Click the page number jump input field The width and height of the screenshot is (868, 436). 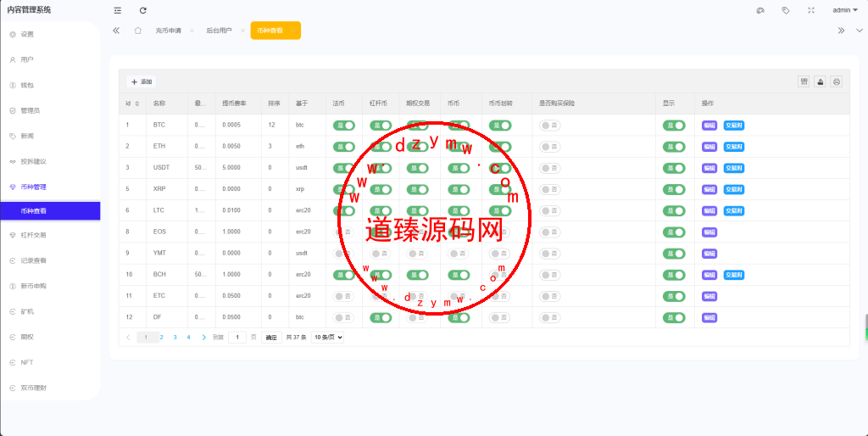click(x=237, y=337)
